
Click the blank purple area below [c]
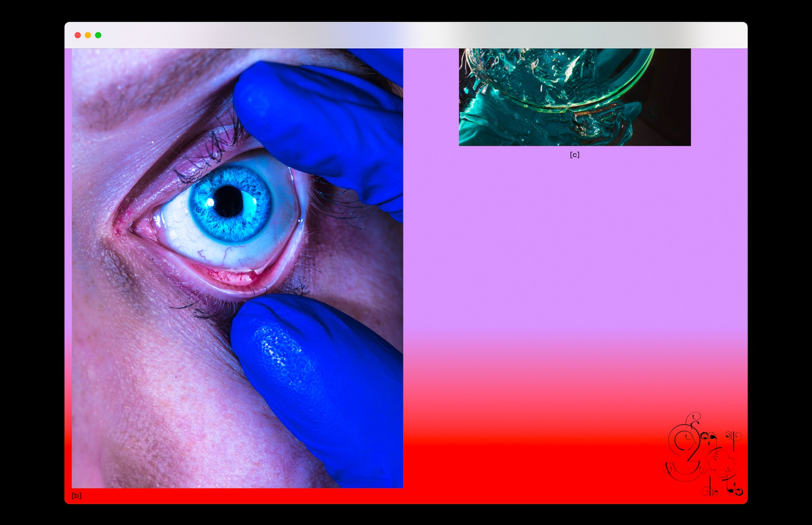574,243
